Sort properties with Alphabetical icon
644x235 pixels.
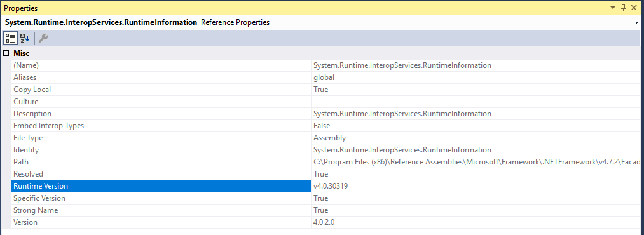(25, 38)
